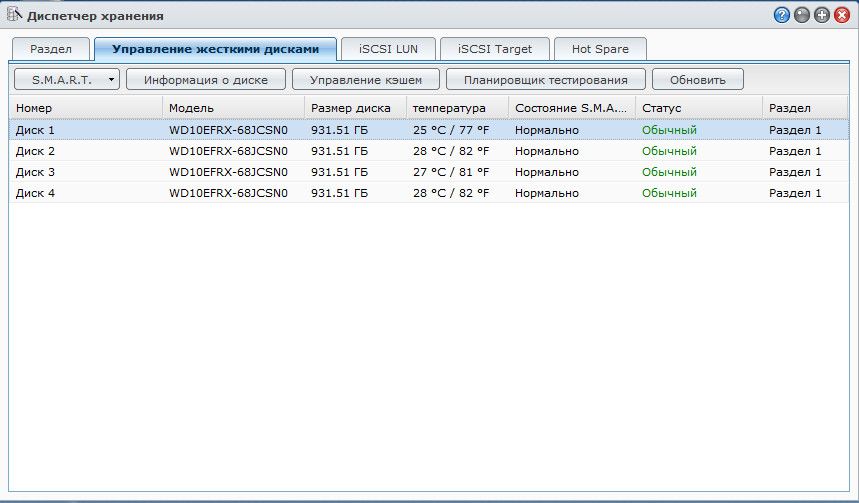859x503 pixels.
Task: Sort by the Размер диска column header
Action: tap(354, 108)
